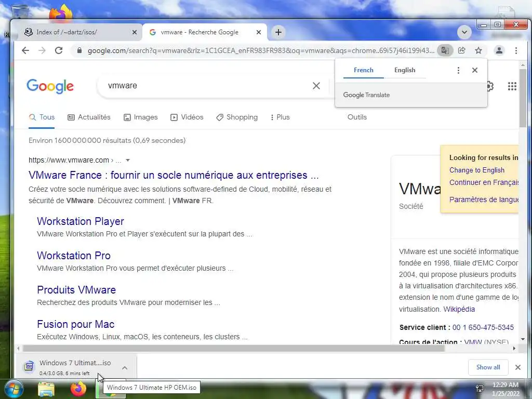Open the Fusion pour Mac link

[76, 324]
